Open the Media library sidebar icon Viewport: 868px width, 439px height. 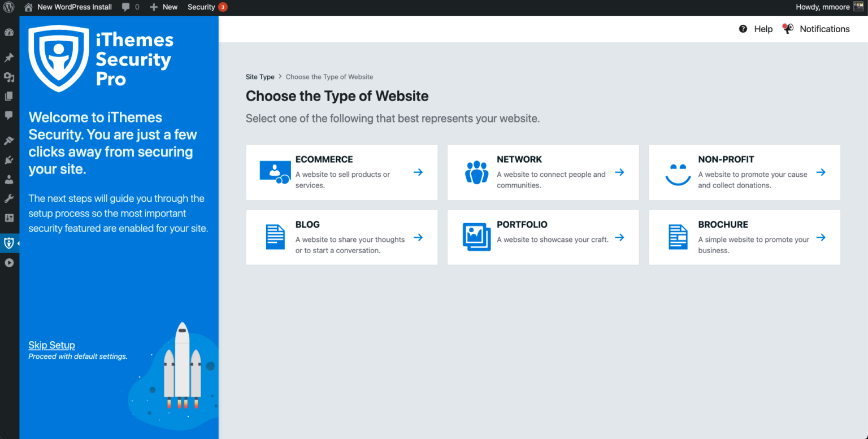(8, 77)
